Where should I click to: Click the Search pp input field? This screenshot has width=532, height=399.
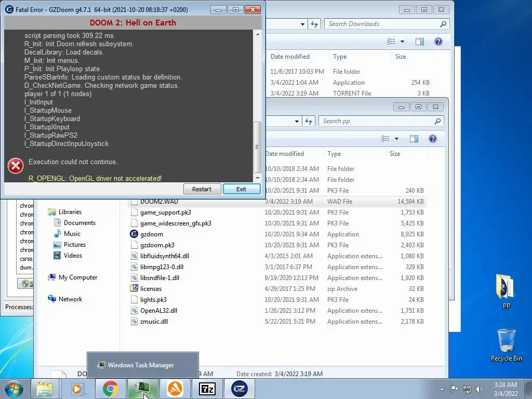(x=381, y=121)
